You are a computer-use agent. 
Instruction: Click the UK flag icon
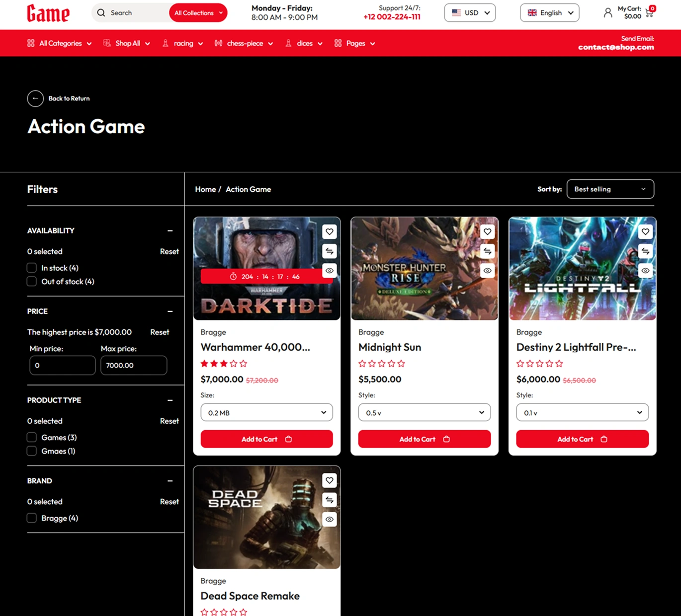(532, 13)
